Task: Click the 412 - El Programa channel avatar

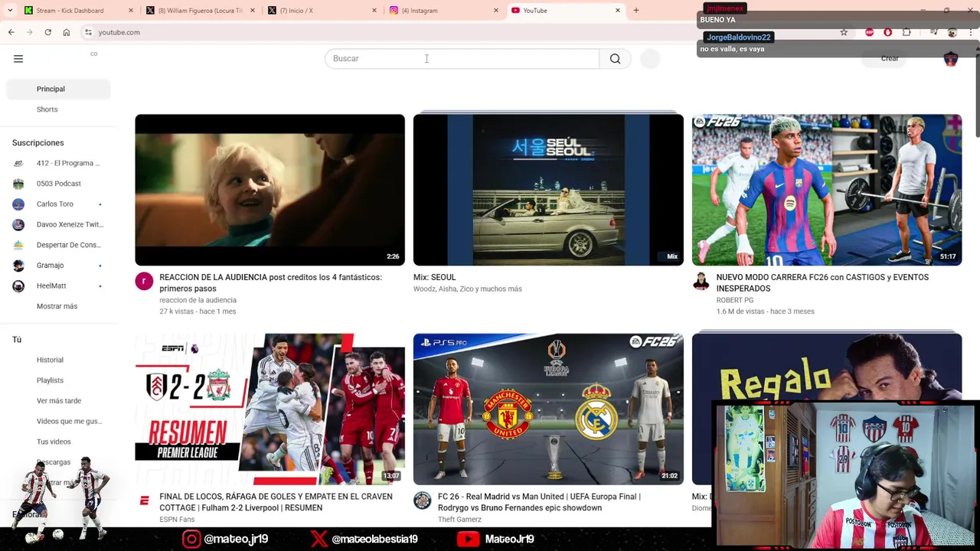Action: [x=18, y=163]
